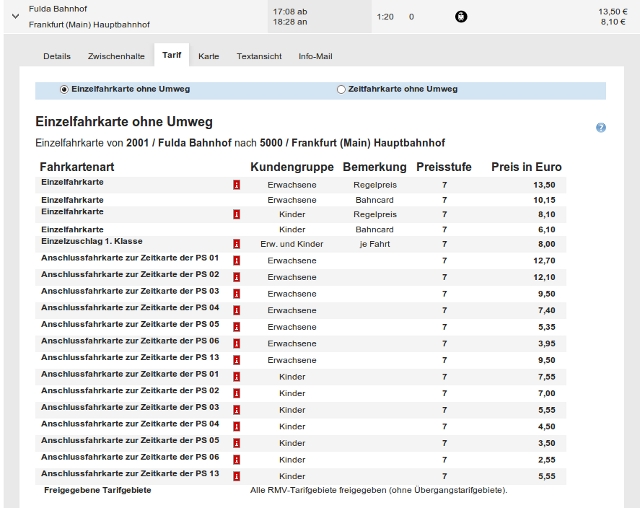The height and width of the screenshot is (508, 640).
Task: Open info icon for Einzelfahrkarte Erwachsene Regelpreis
Action: (x=236, y=185)
